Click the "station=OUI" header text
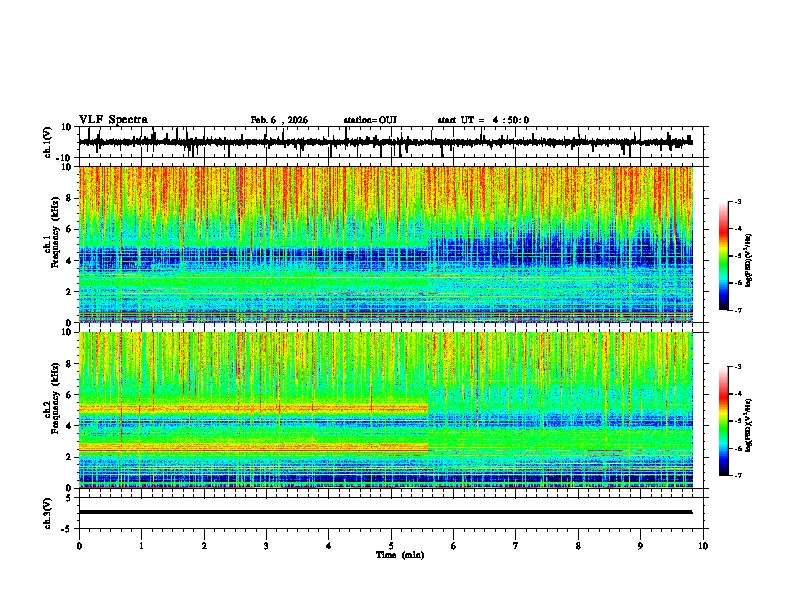The height and width of the screenshot is (612, 792). 370,120
